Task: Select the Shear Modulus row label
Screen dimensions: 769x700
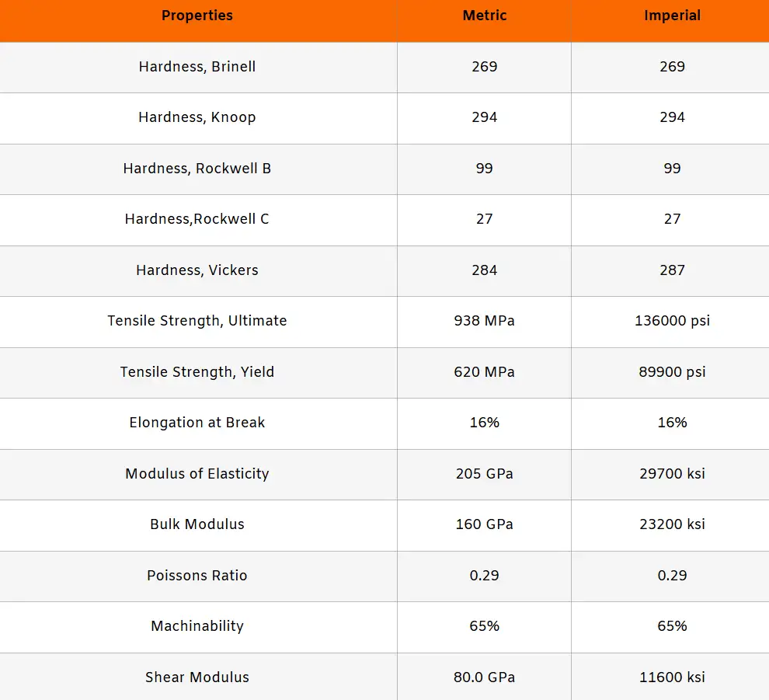Action: 197,677
